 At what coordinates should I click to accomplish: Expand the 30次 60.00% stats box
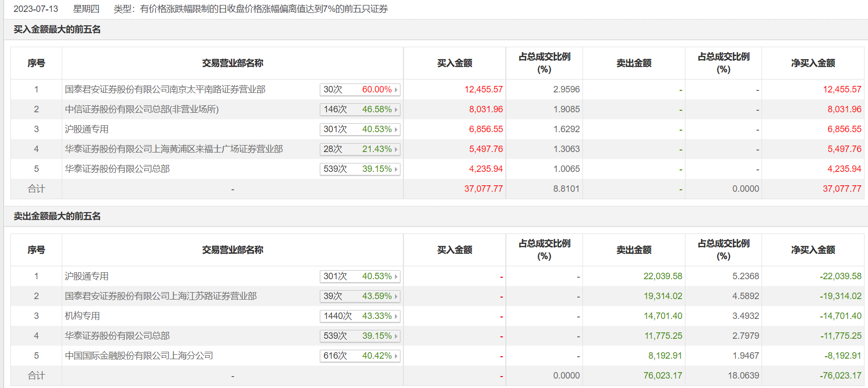coord(360,89)
